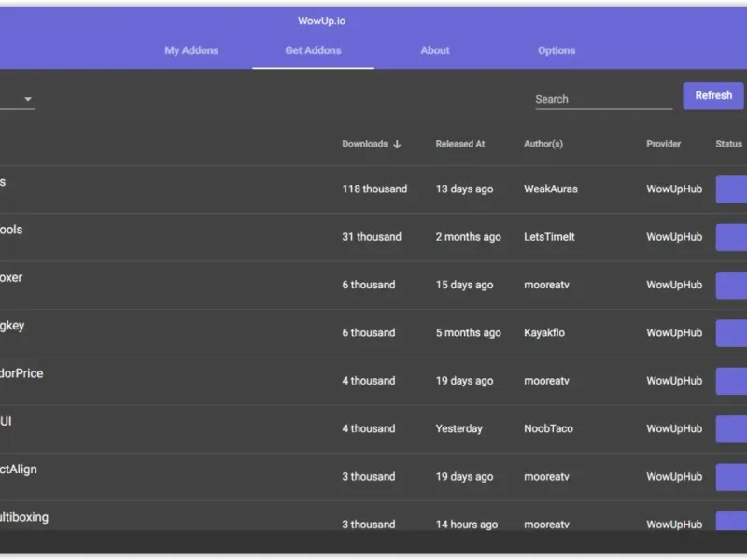Viewport: 747px width, 560px height.
Task: Click "WowUpHub" in the Kayakflo row
Action: (674, 333)
